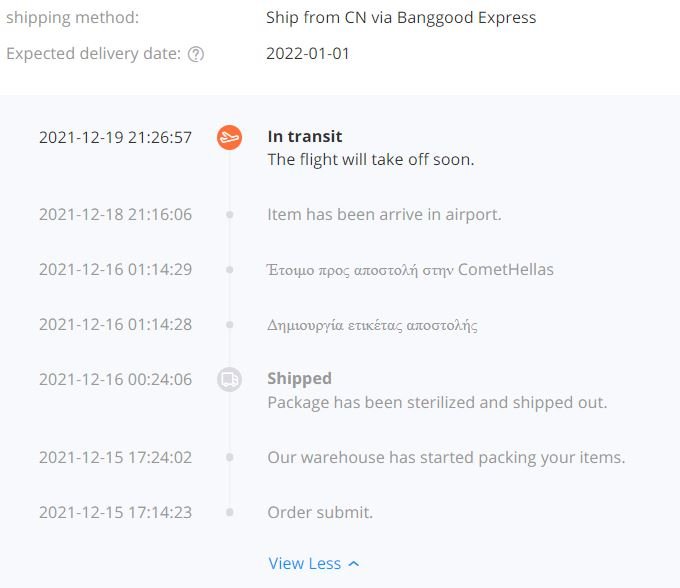Screen dimensions: 680x588
Task: Click the gray Shipped truck icon
Action: (x=229, y=379)
